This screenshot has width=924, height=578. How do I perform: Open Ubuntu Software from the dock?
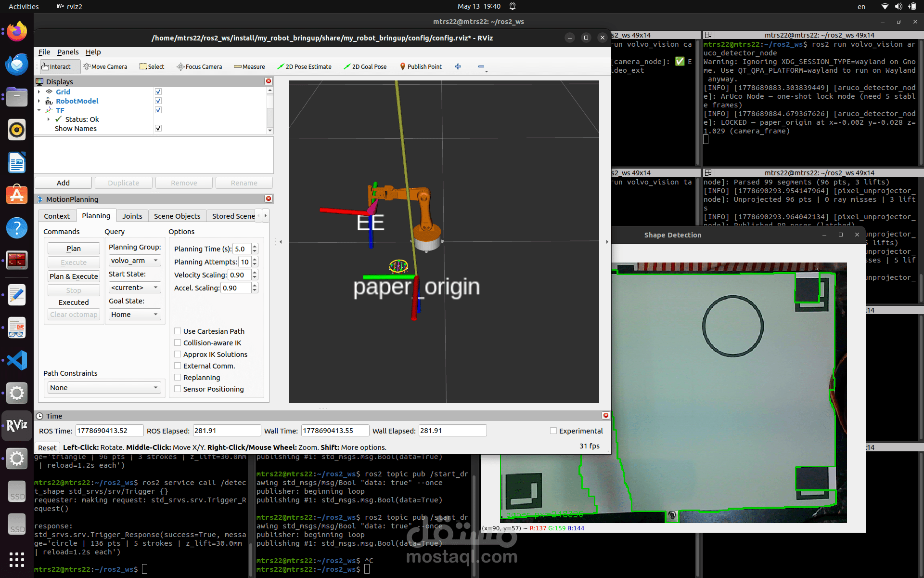coord(17,195)
